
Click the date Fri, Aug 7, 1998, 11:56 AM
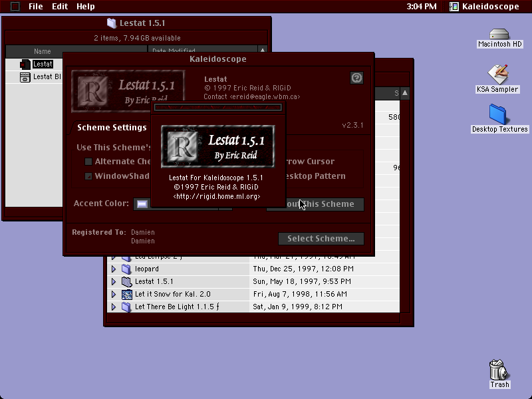point(300,294)
